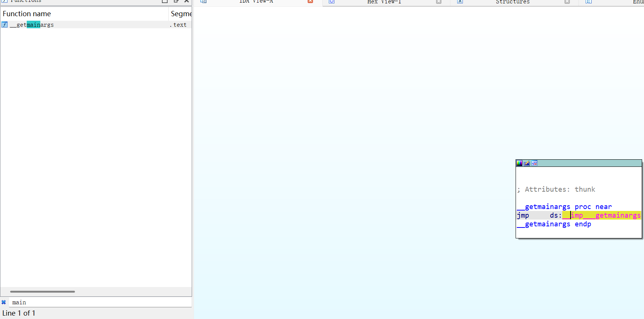Viewport: 644px width, 319px height.
Task: Click the clear filter icon beside main
Action: [4, 302]
